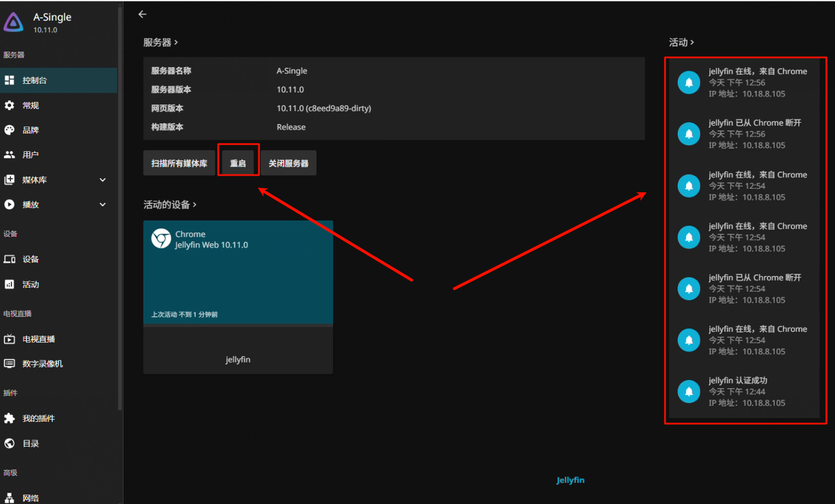Click bell icon for 认证成功 entry
Viewport: 835px width, 504px height.
(689, 392)
